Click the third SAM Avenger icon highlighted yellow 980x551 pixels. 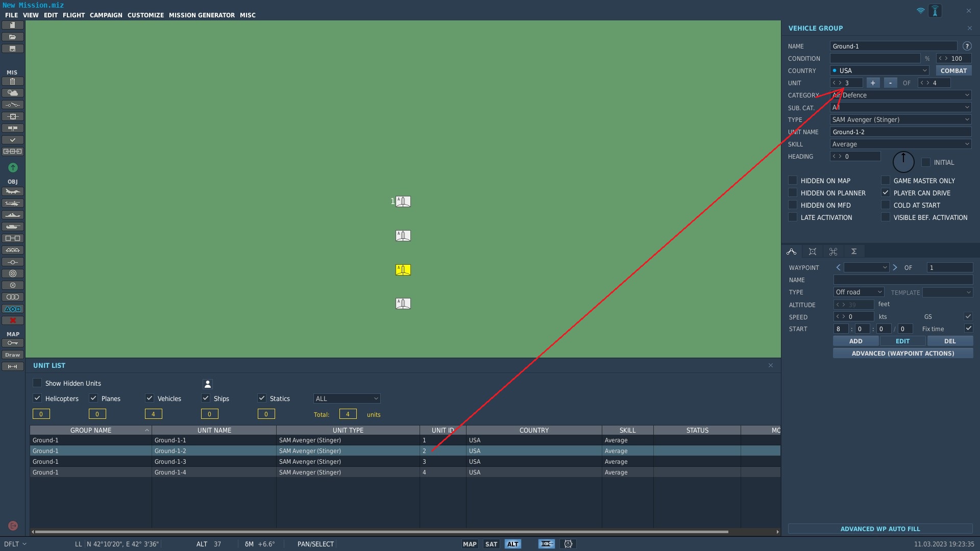pos(403,269)
